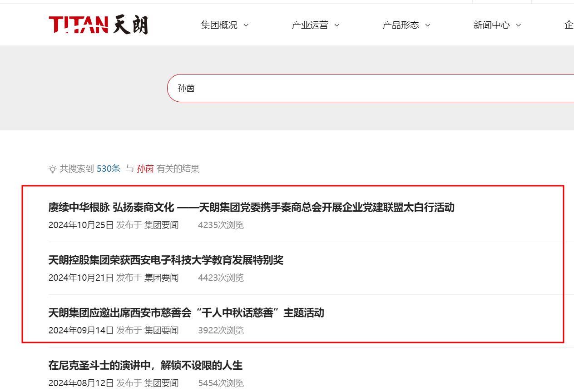Viewport: 574px width, 392px height.
Task: Click view count 5454次浏览
Action: click(x=221, y=383)
